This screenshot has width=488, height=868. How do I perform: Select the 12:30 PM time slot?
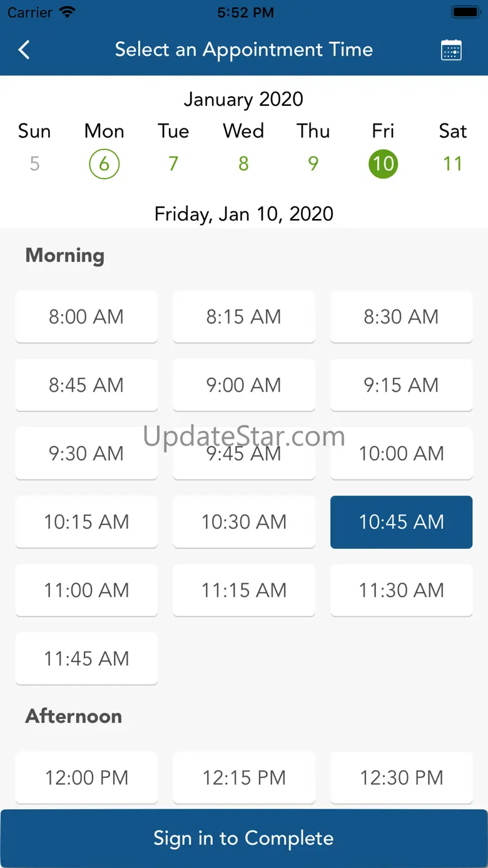(401, 778)
